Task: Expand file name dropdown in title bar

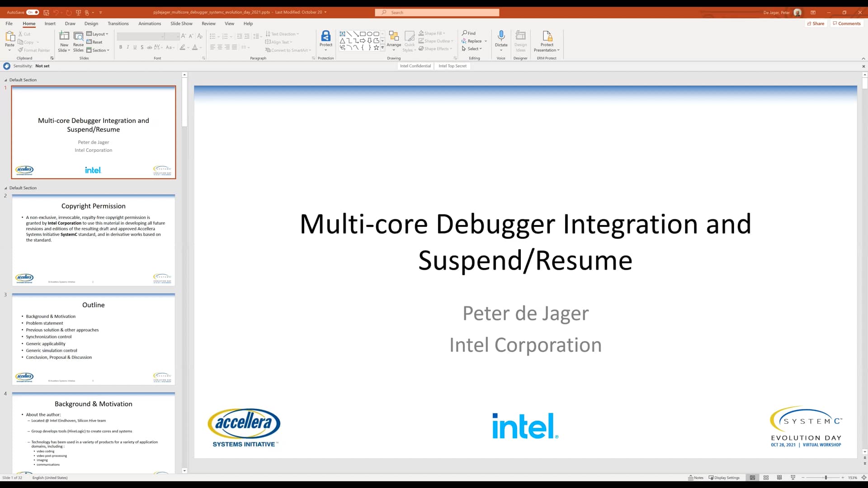Action: 325,13
